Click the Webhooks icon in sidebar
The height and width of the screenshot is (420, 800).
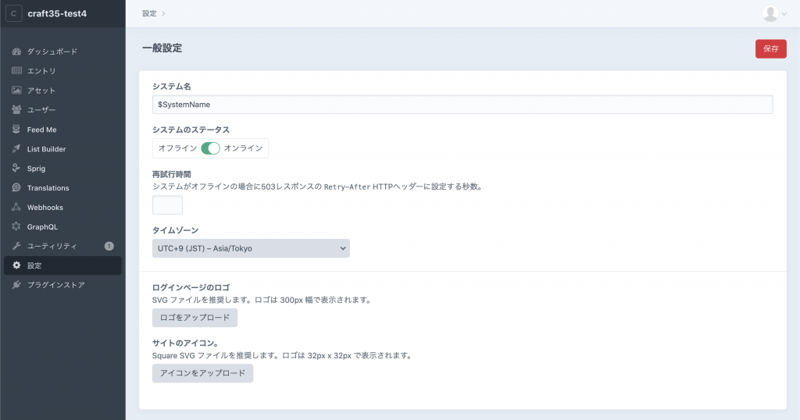coord(16,207)
